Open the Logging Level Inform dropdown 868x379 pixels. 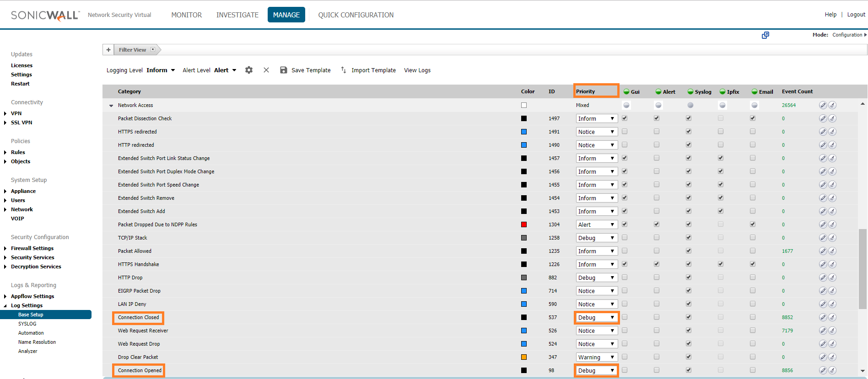pyautogui.click(x=161, y=70)
